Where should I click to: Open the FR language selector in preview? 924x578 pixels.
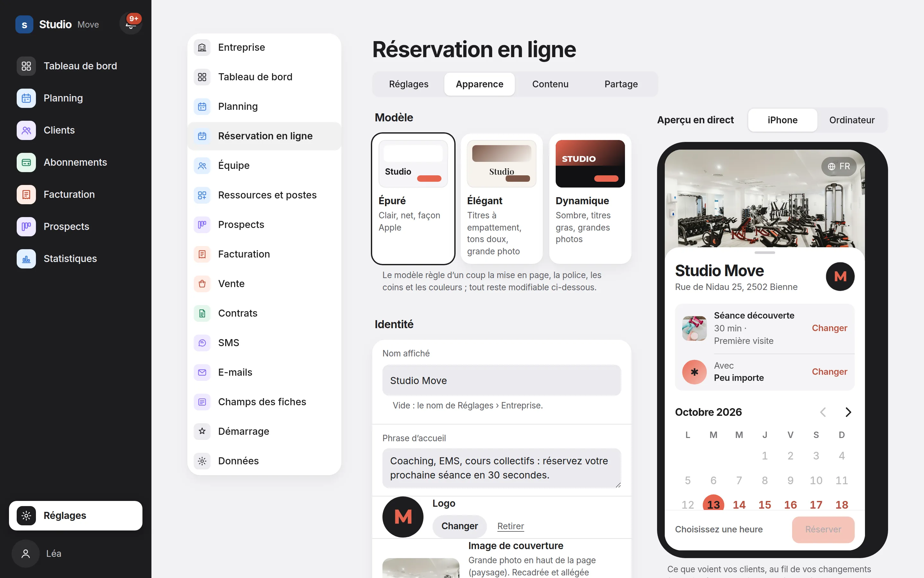click(x=839, y=166)
